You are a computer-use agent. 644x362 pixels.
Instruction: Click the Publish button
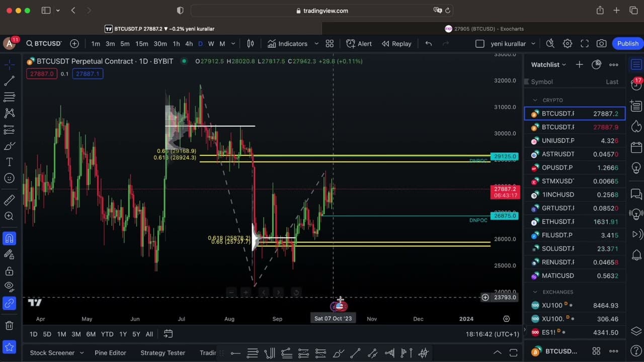628,44
